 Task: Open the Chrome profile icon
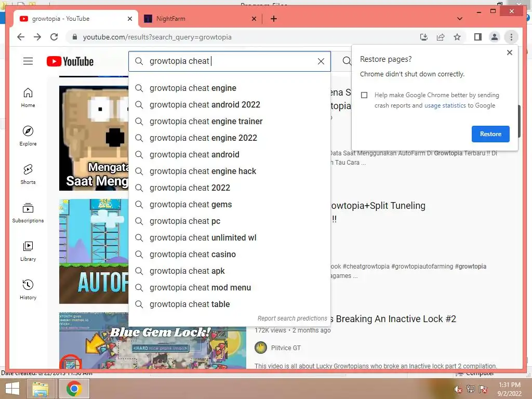coord(495,37)
